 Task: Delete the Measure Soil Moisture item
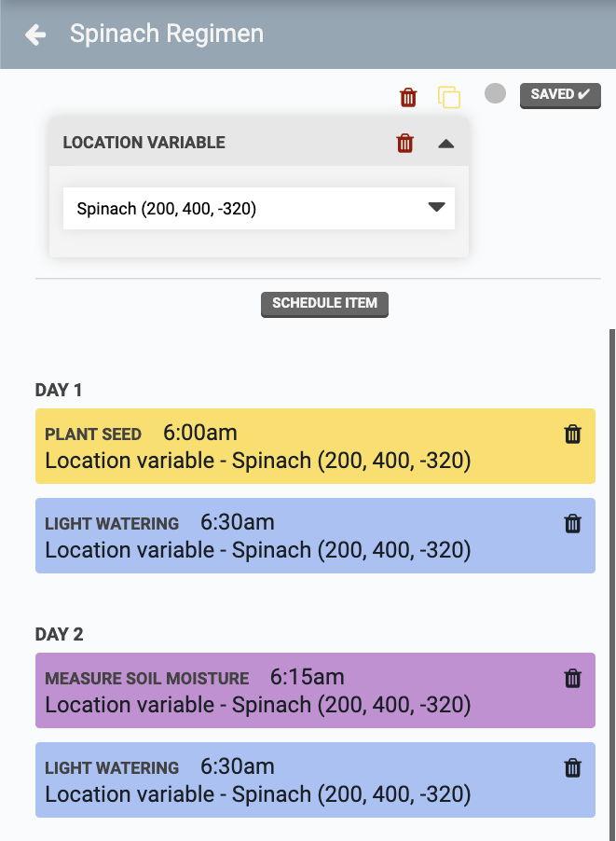573,679
